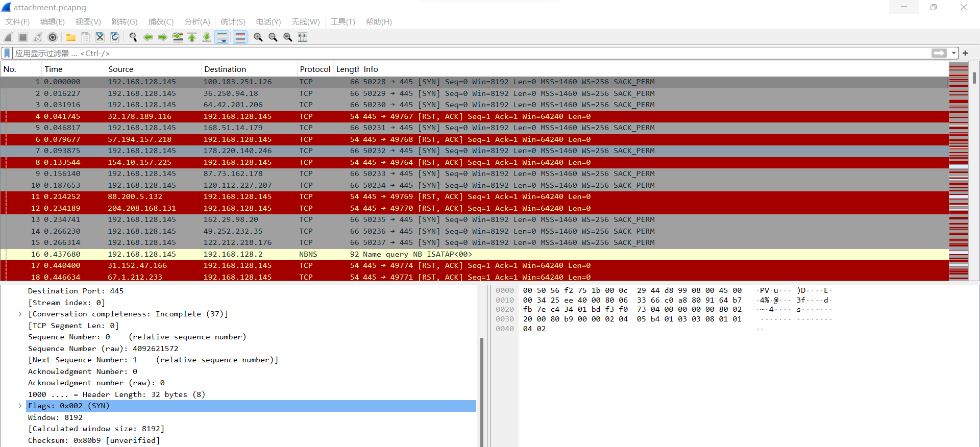This screenshot has width=980, height=447.
Task: Select the Destination Port: 445 detail line
Action: point(76,291)
